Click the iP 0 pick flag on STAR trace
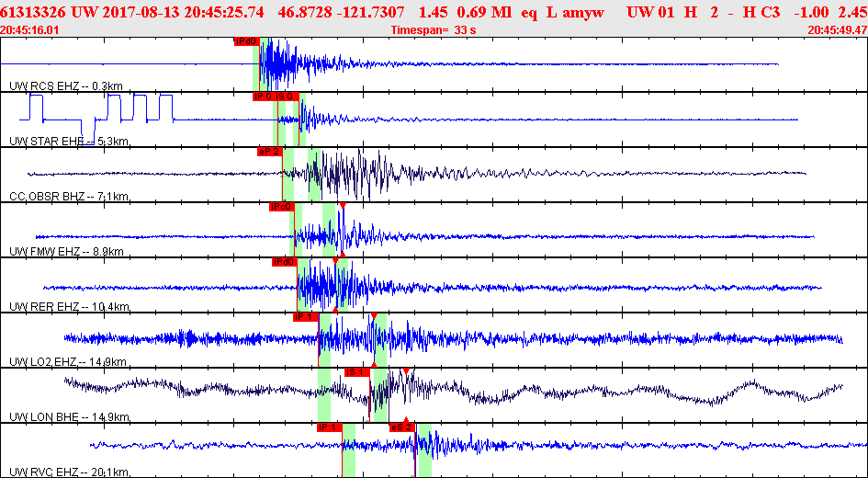 263,97
